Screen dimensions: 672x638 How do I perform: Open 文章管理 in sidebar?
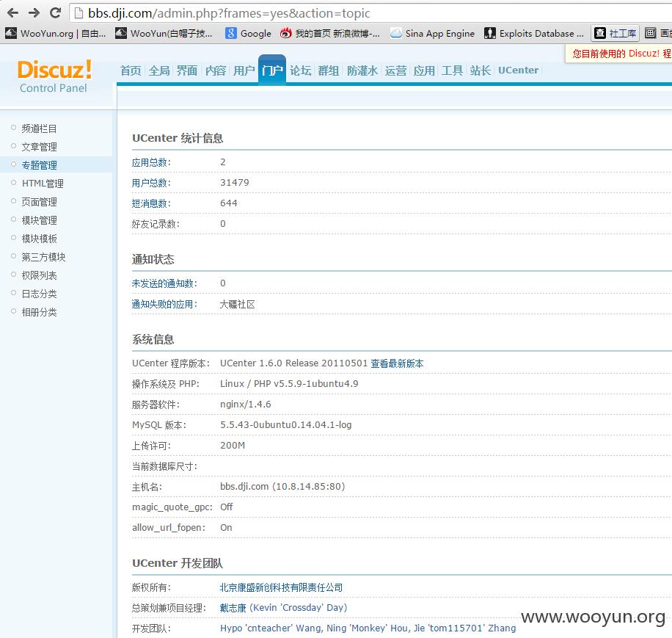pyautogui.click(x=39, y=147)
